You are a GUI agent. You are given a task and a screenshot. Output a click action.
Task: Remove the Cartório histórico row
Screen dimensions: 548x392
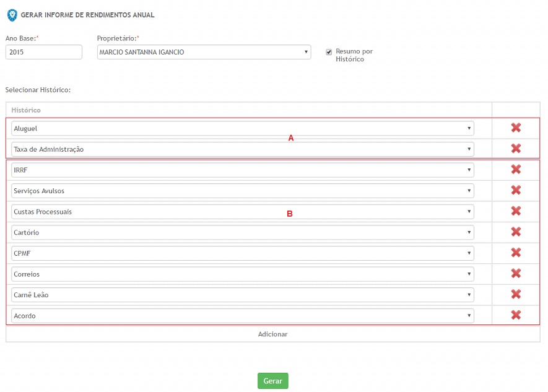pos(515,232)
